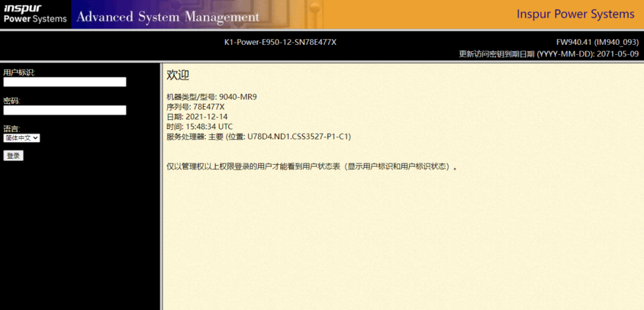This screenshot has width=644, height=310.
Task: Click the Inspur Power Systems logo
Action: tap(35, 14)
